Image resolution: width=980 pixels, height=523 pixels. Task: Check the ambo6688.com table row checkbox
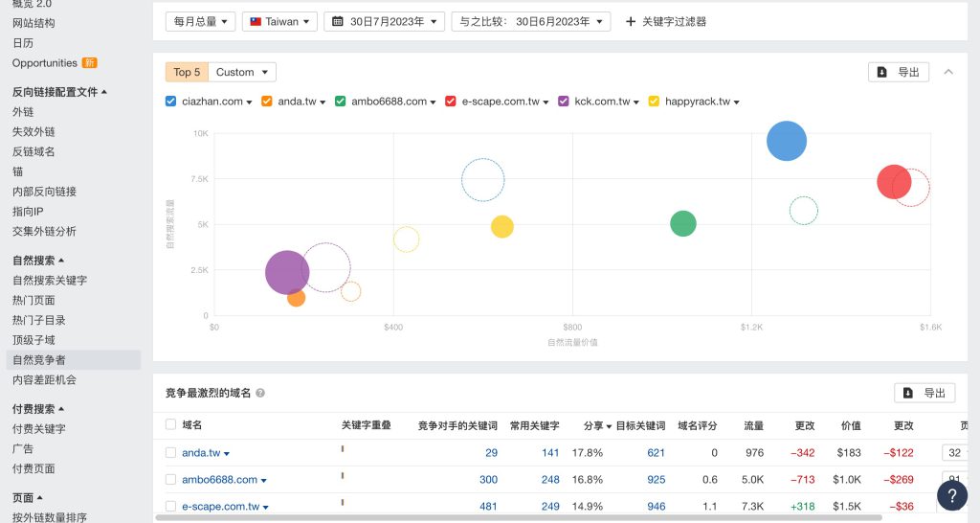coord(170,479)
